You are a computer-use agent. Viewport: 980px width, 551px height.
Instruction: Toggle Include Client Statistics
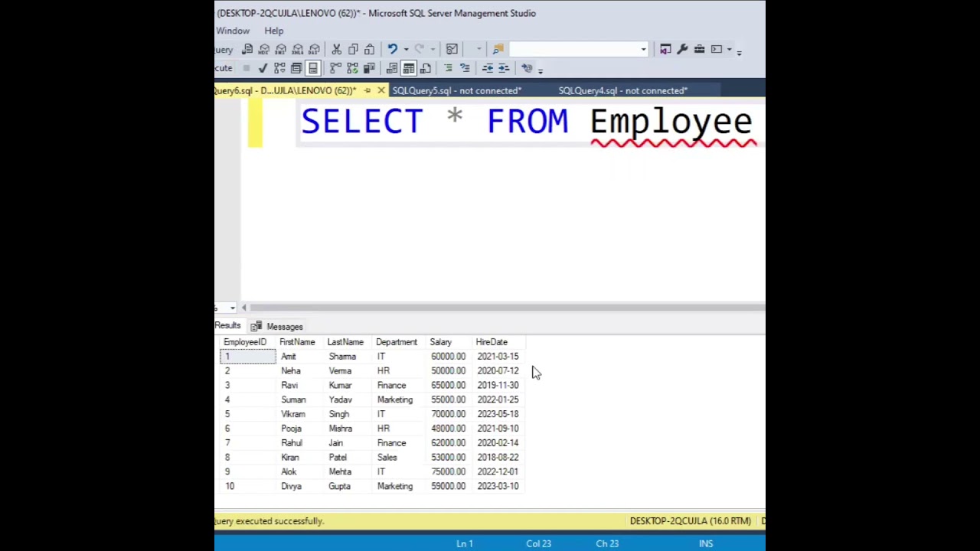[x=368, y=68]
